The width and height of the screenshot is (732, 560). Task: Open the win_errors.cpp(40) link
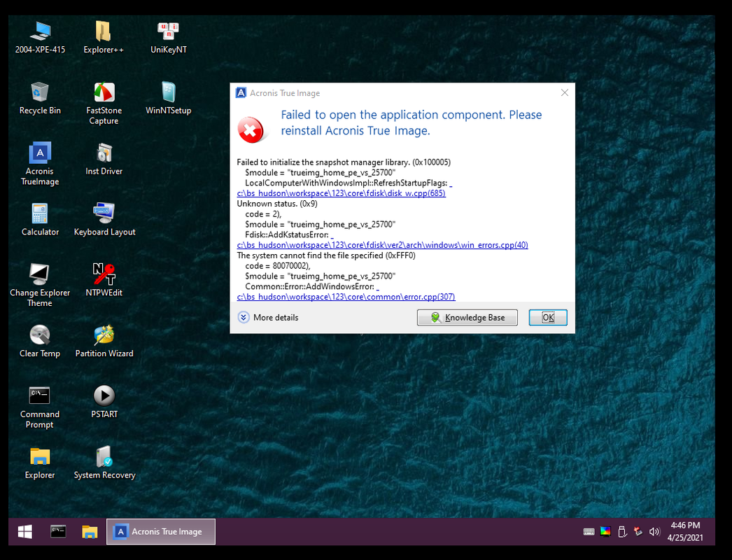(382, 245)
